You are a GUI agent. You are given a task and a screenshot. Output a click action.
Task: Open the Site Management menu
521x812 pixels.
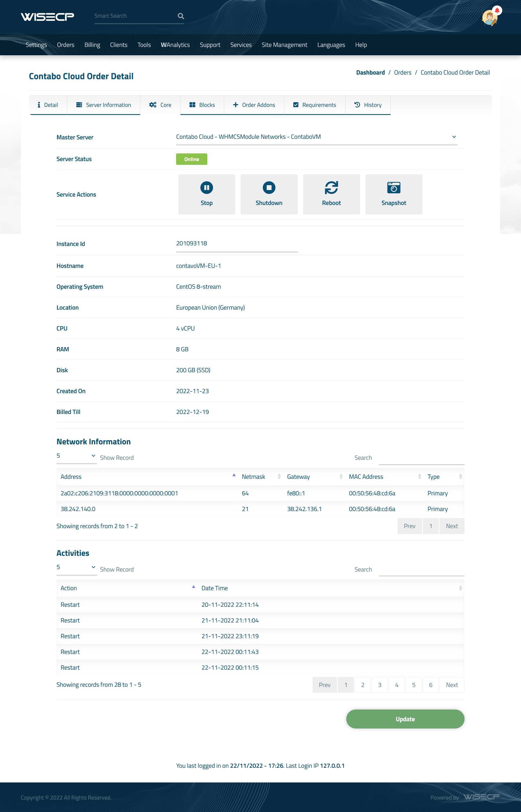pyautogui.click(x=285, y=45)
